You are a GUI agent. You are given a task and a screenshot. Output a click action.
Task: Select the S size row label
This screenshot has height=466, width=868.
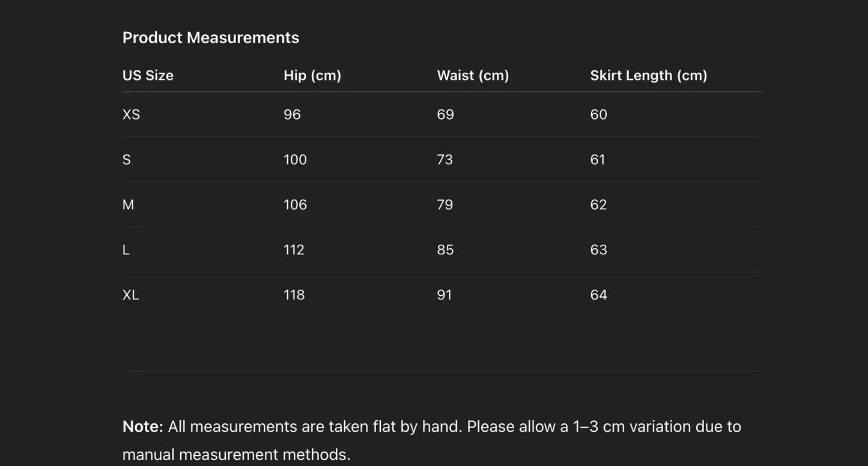pos(126,159)
